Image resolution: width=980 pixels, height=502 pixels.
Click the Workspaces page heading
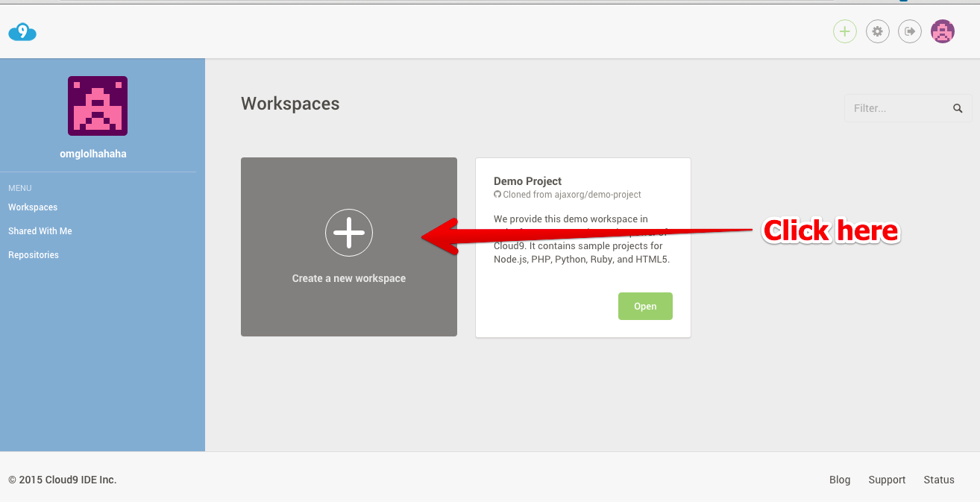pos(290,104)
